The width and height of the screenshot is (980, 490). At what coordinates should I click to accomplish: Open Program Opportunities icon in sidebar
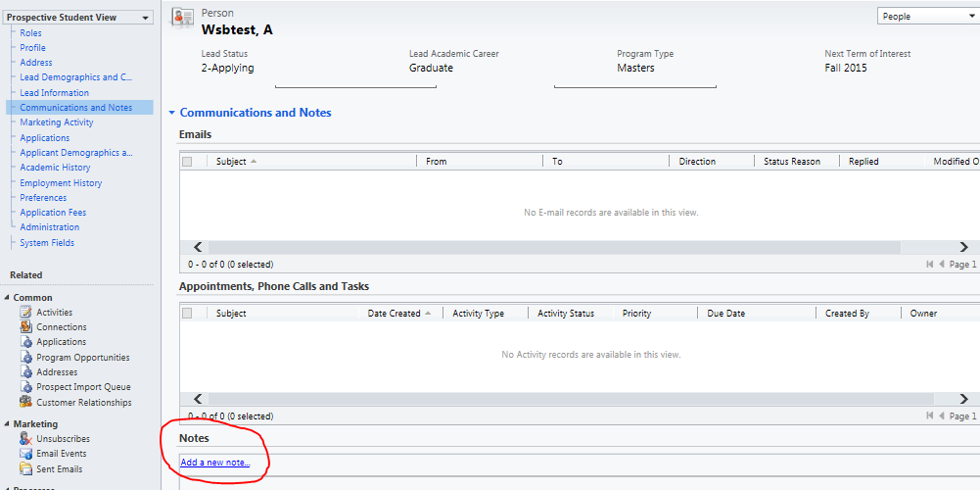[x=26, y=358]
